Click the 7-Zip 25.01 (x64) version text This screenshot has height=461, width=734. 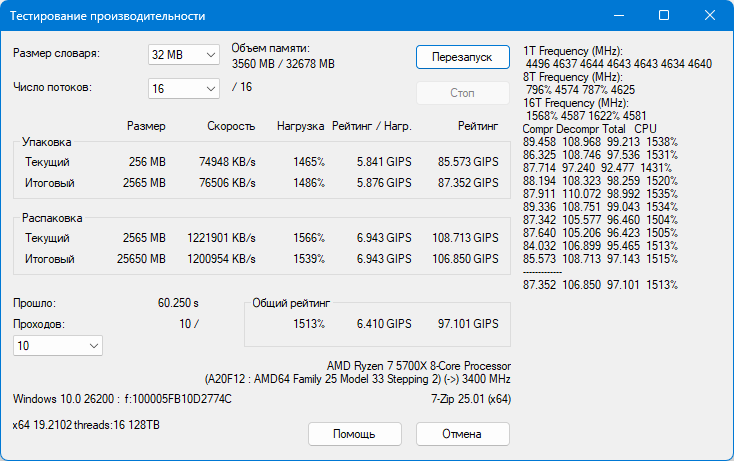pos(471,399)
